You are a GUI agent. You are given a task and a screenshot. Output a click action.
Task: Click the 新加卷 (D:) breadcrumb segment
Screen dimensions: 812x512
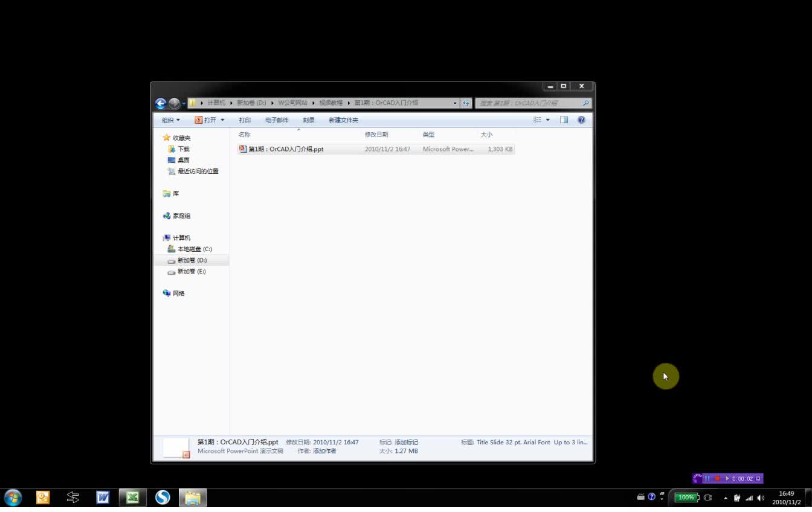[x=251, y=103]
